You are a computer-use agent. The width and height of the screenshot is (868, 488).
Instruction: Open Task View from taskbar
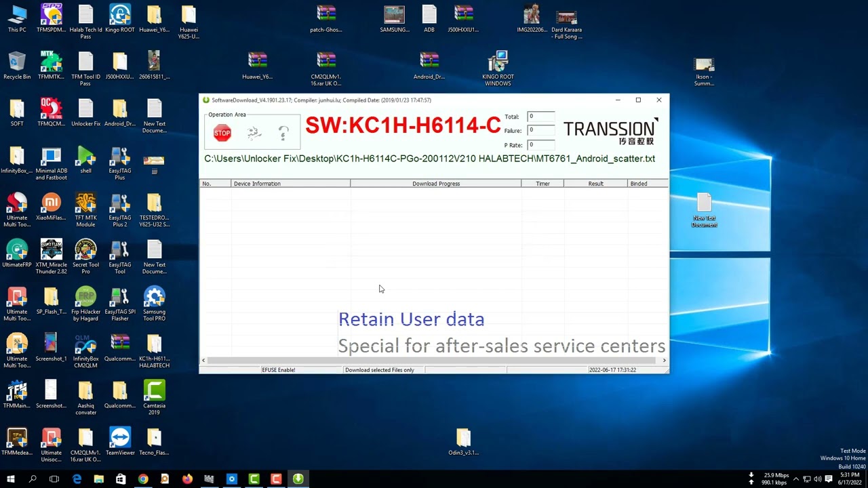click(x=54, y=479)
